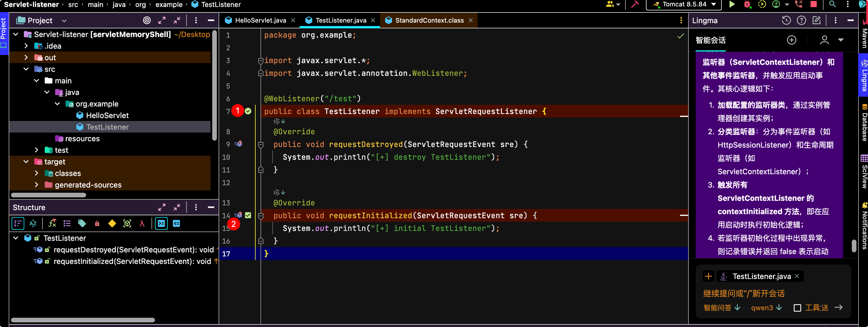Screen dimensions: 868x327
Task: Stop the running process with the red square
Action: click(813, 4)
